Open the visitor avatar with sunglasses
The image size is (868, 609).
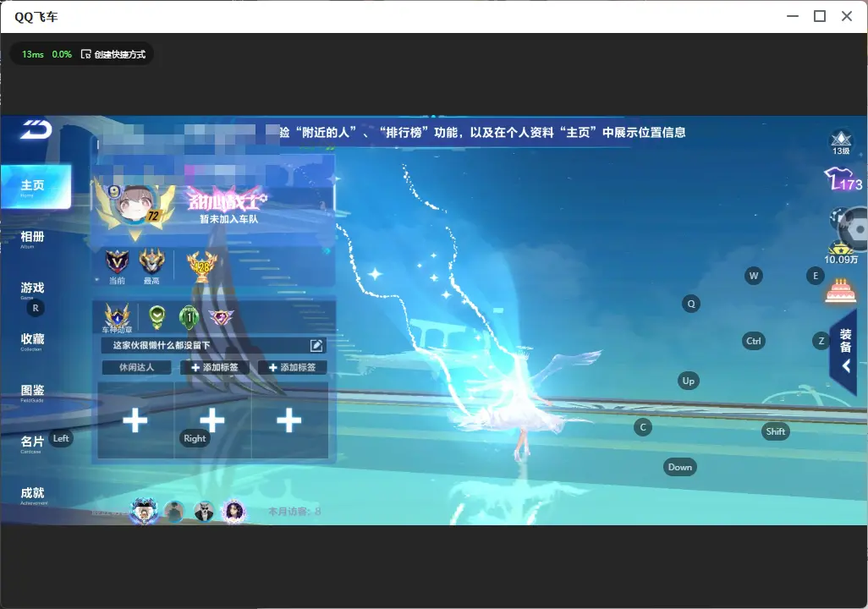point(204,512)
